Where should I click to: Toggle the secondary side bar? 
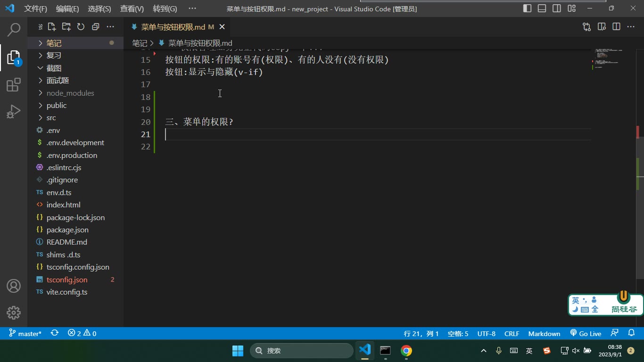557,8
